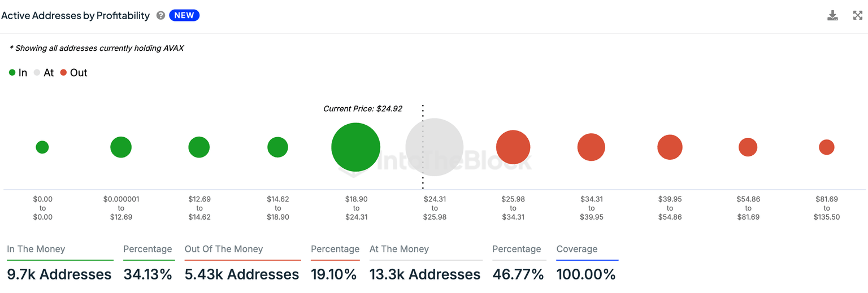Click the Out Of The Money label
Viewport: 868px width, 293px height.
click(224, 249)
